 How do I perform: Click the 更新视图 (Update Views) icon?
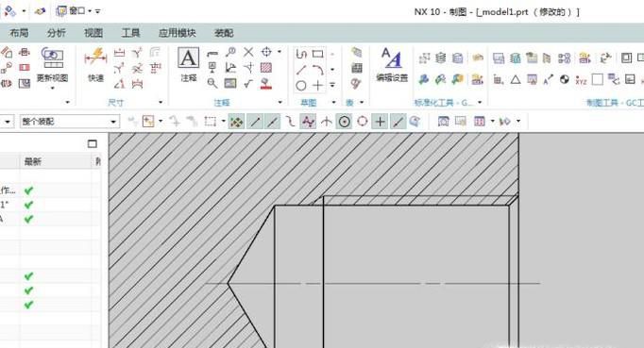point(52,58)
